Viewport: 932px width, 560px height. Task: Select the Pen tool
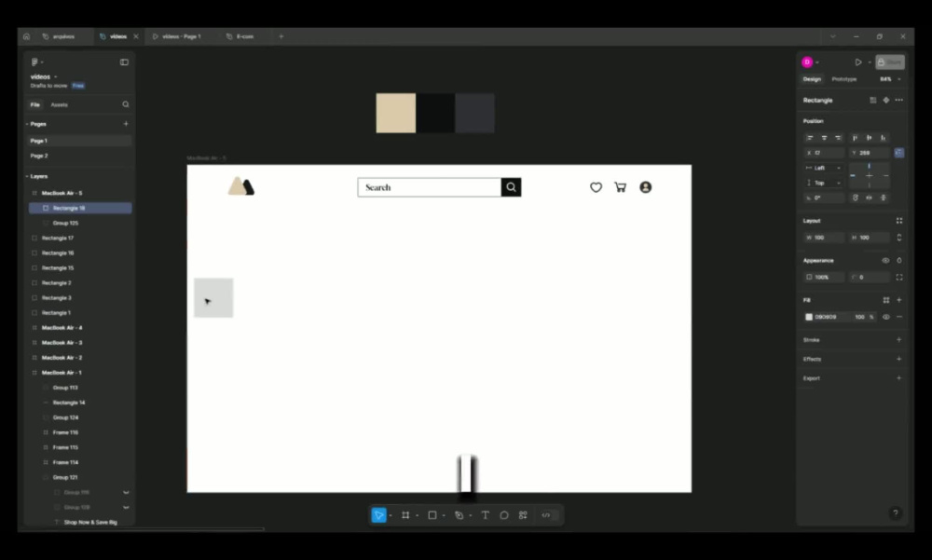[x=459, y=515]
